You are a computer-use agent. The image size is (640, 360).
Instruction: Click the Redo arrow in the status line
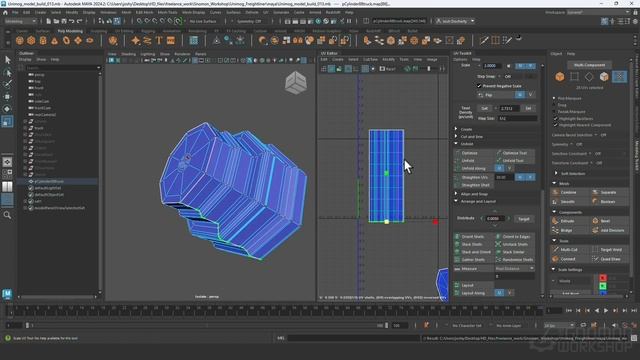coord(80,21)
